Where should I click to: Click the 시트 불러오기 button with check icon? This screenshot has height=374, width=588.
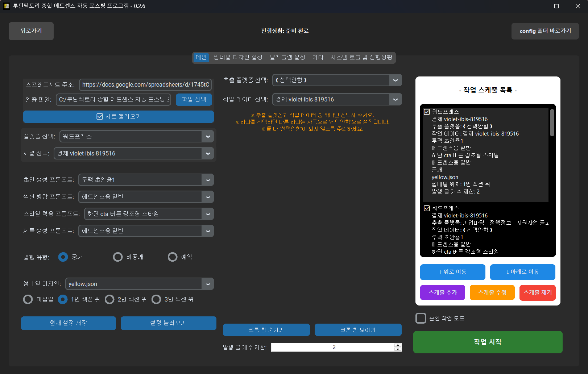(x=118, y=116)
